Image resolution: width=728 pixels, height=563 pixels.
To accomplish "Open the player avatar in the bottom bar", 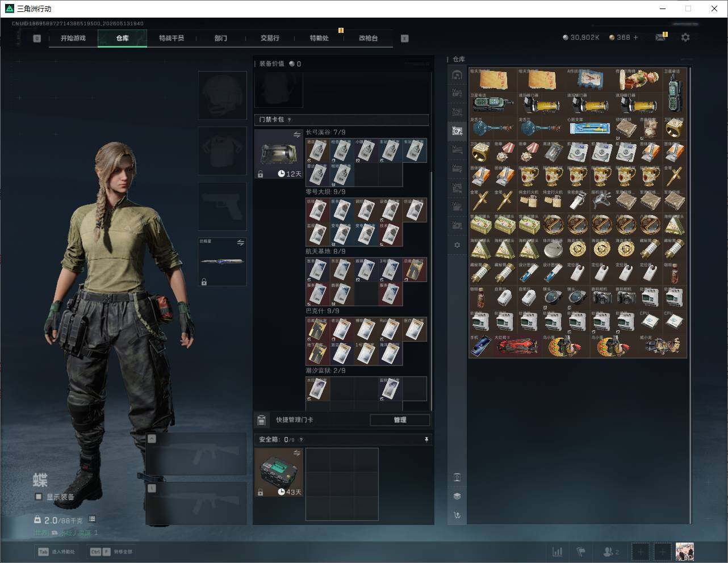I will click(x=685, y=552).
